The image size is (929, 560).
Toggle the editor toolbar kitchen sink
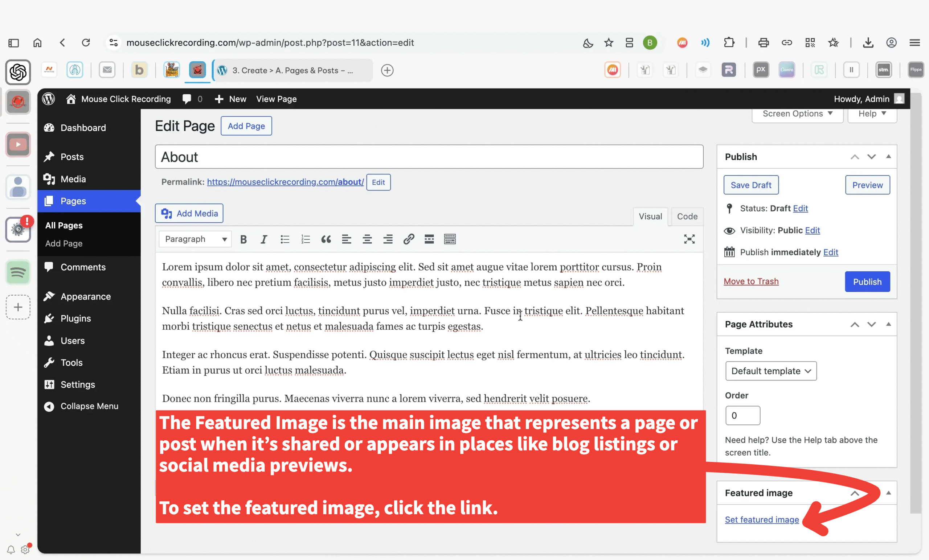pos(450,239)
